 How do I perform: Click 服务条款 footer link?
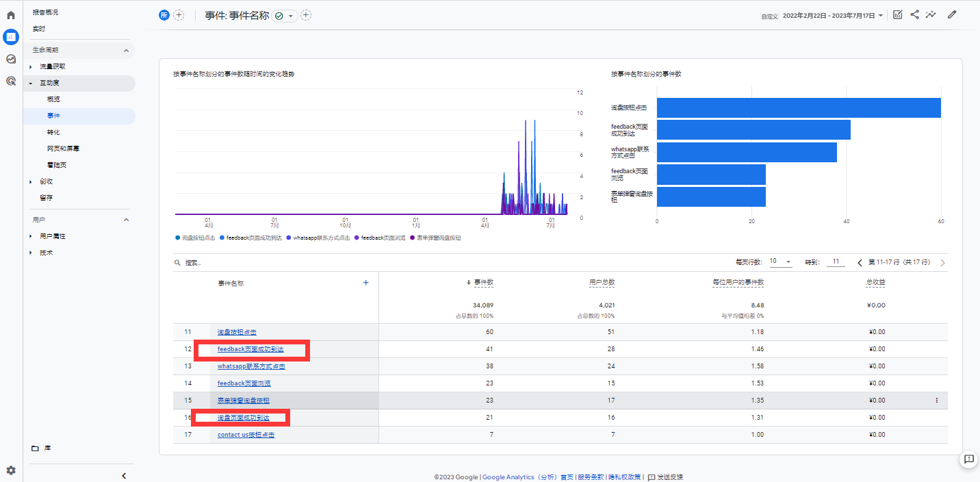(591, 477)
